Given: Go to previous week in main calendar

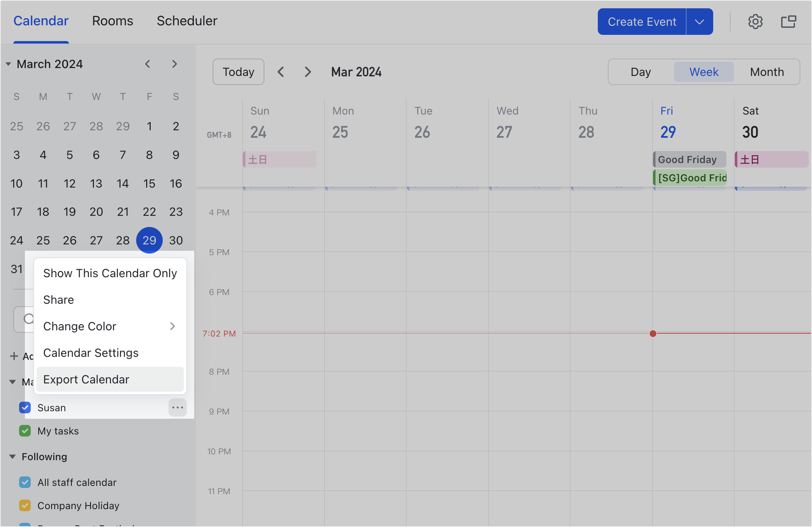Looking at the screenshot, I should tap(281, 72).
